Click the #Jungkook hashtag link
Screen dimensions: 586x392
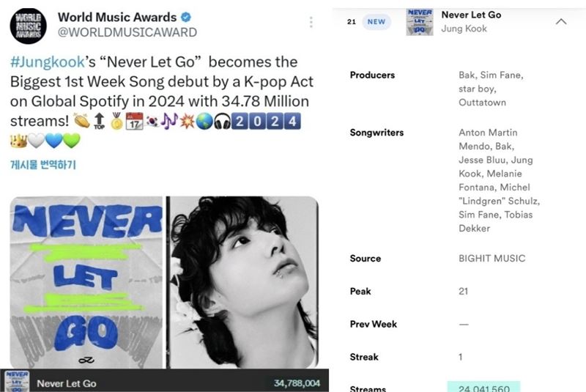(48, 62)
